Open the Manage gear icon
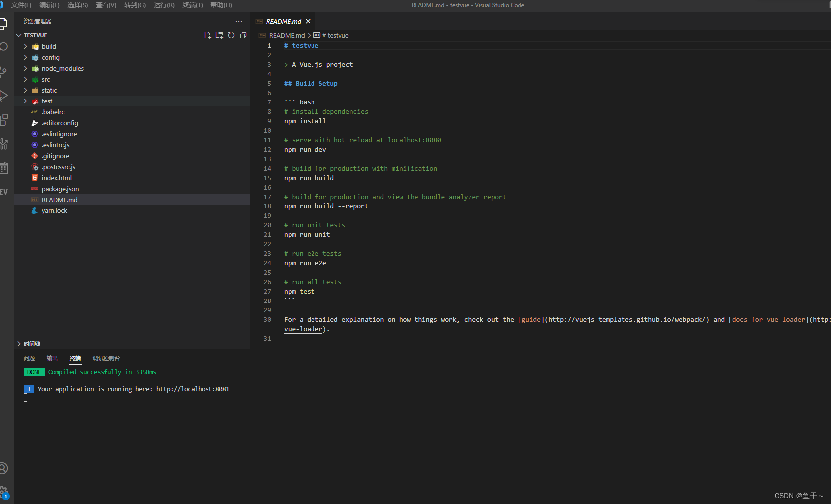Image resolution: width=831 pixels, height=504 pixels. pos(4,492)
